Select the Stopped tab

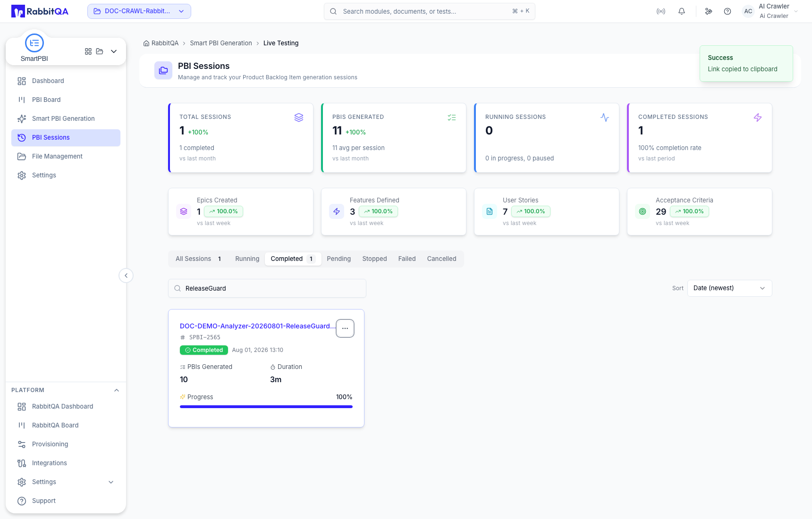click(x=375, y=259)
